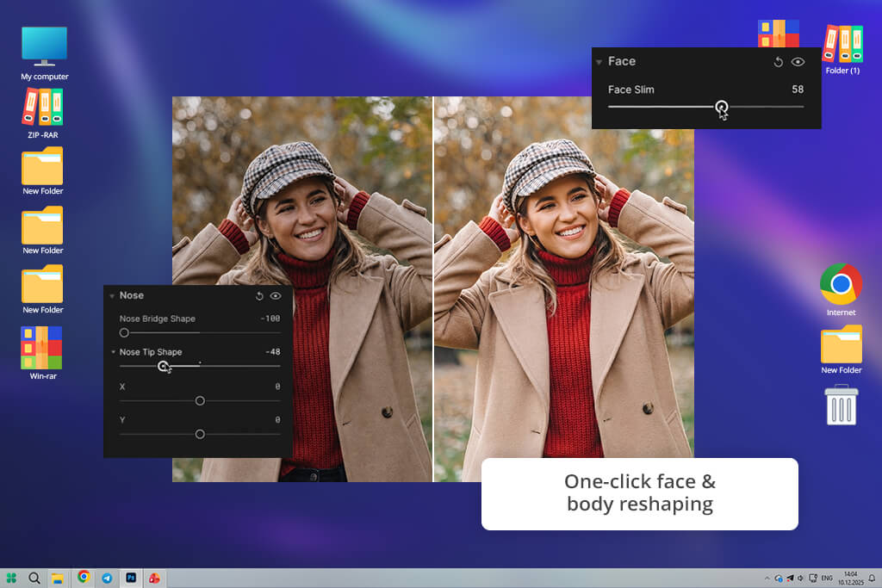Click the Face Slim label
The height and width of the screenshot is (588, 882).
(x=630, y=90)
